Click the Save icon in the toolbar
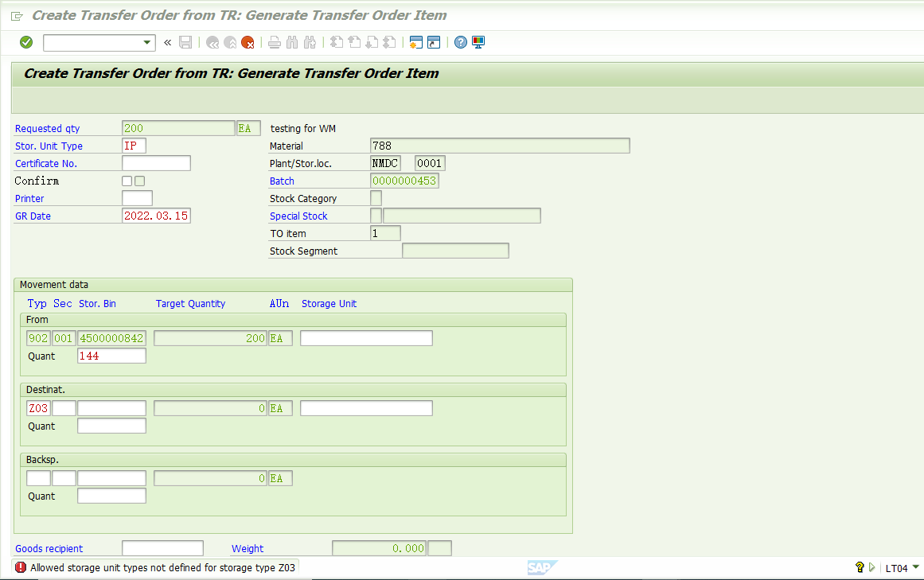Screen dimensions: 924x580 click(185, 42)
